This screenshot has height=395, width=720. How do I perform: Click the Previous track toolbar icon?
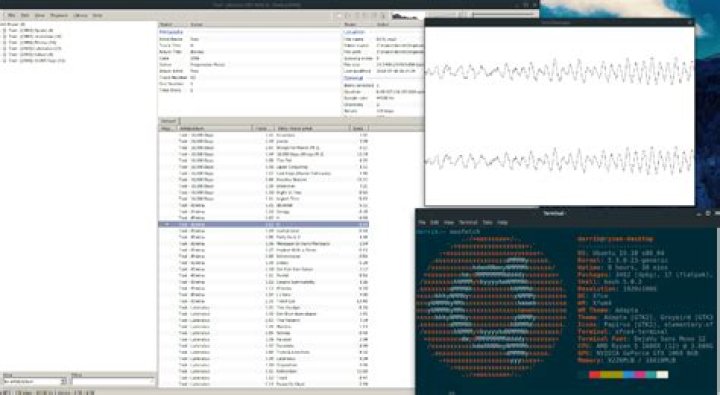click(x=365, y=16)
